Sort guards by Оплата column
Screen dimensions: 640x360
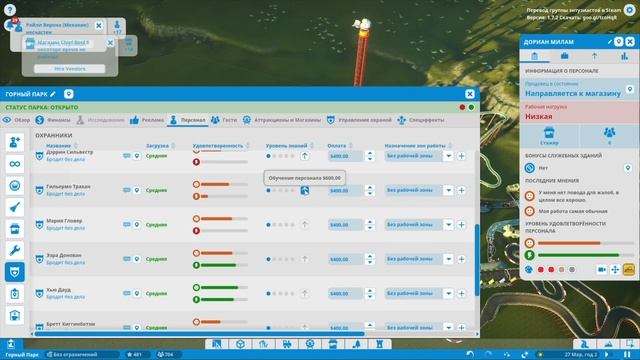click(340, 146)
